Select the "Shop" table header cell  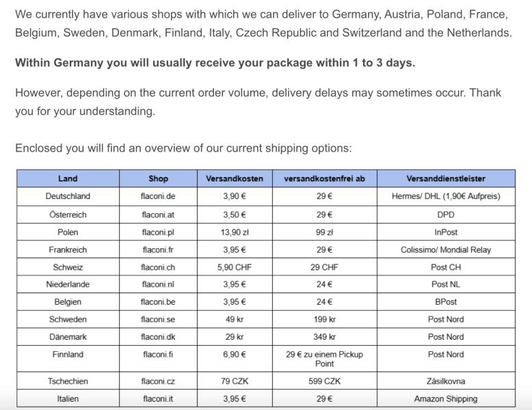158,178
